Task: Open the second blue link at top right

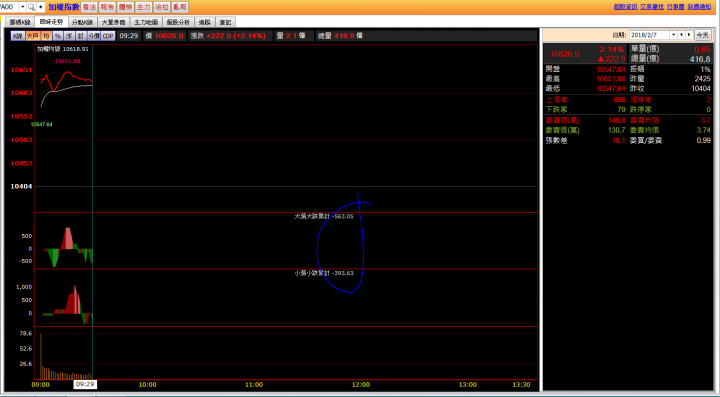Action: pos(652,7)
